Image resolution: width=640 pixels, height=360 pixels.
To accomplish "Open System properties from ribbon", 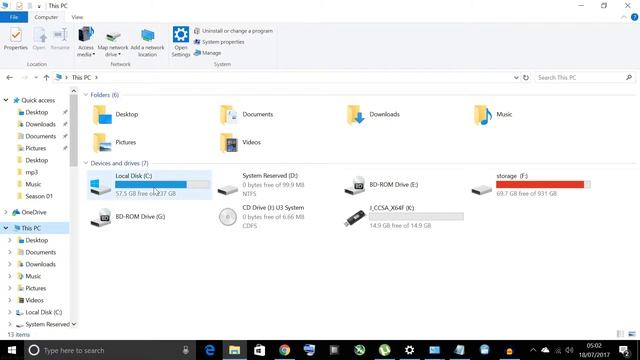I will click(x=219, y=42).
